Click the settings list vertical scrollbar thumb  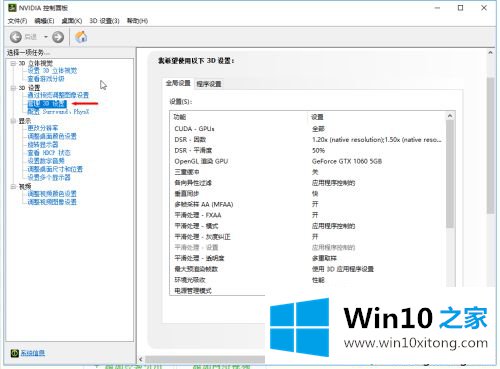[x=450, y=174]
